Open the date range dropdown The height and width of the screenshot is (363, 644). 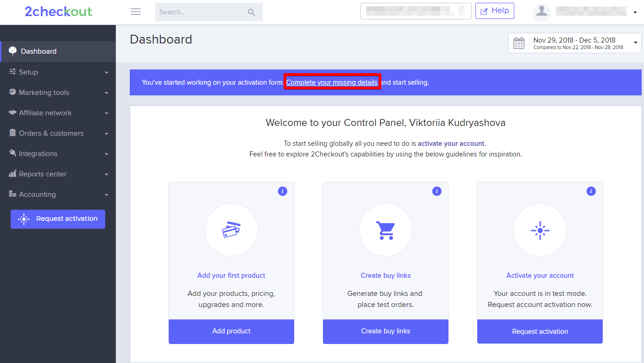tap(575, 43)
